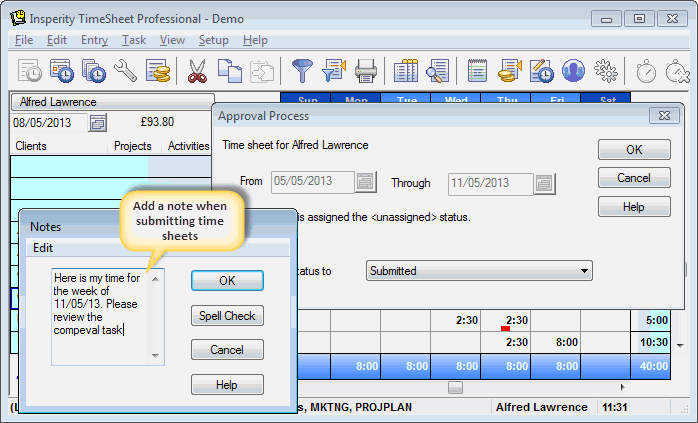Open calendar picker beside Through date
The image size is (698, 423).
coord(544,183)
